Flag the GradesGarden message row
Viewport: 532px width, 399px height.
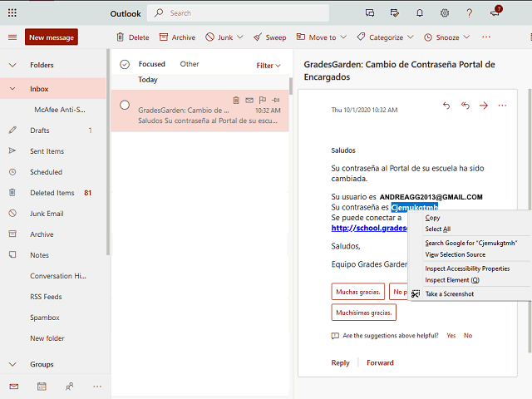(x=263, y=100)
